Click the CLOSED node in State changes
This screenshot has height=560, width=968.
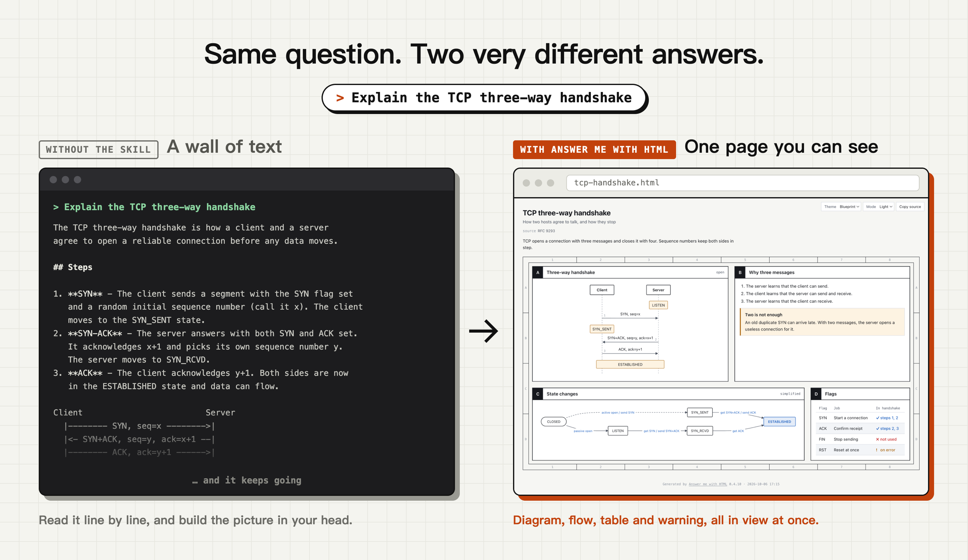553,422
